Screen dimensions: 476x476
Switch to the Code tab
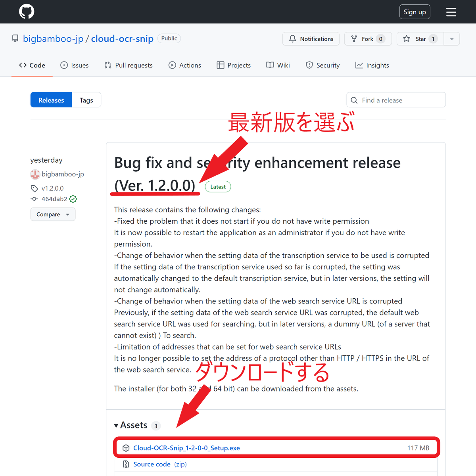(32, 65)
